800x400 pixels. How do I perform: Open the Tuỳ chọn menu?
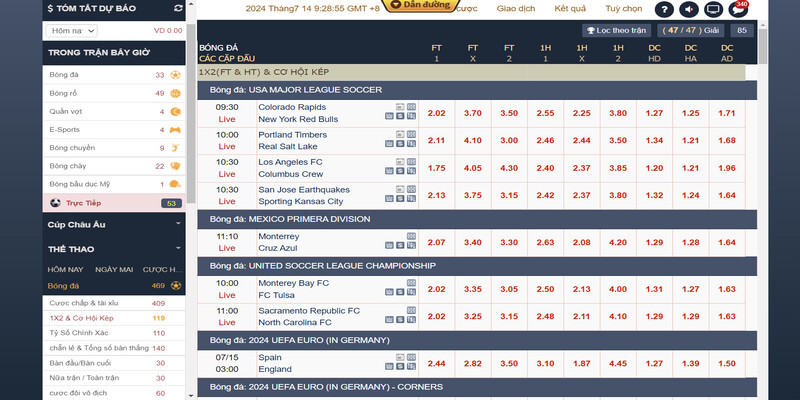pyautogui.click(x=623, y=9)
